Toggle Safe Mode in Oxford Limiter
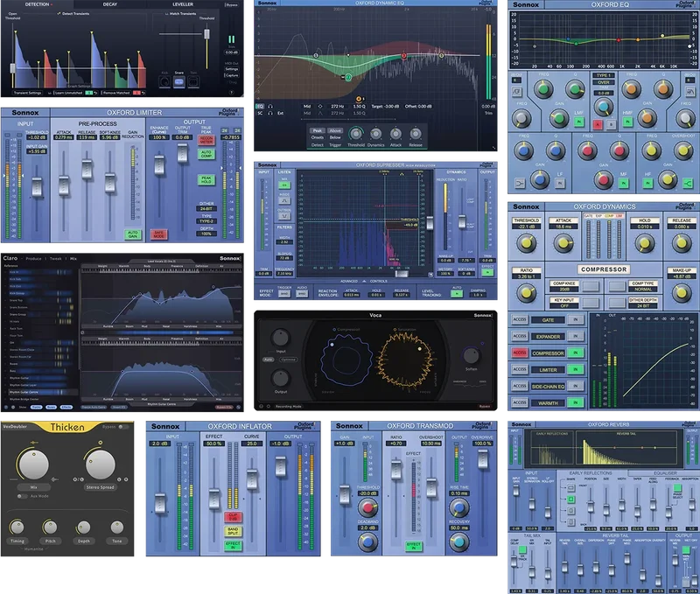 pyautogui.click(x=159, y=234)
